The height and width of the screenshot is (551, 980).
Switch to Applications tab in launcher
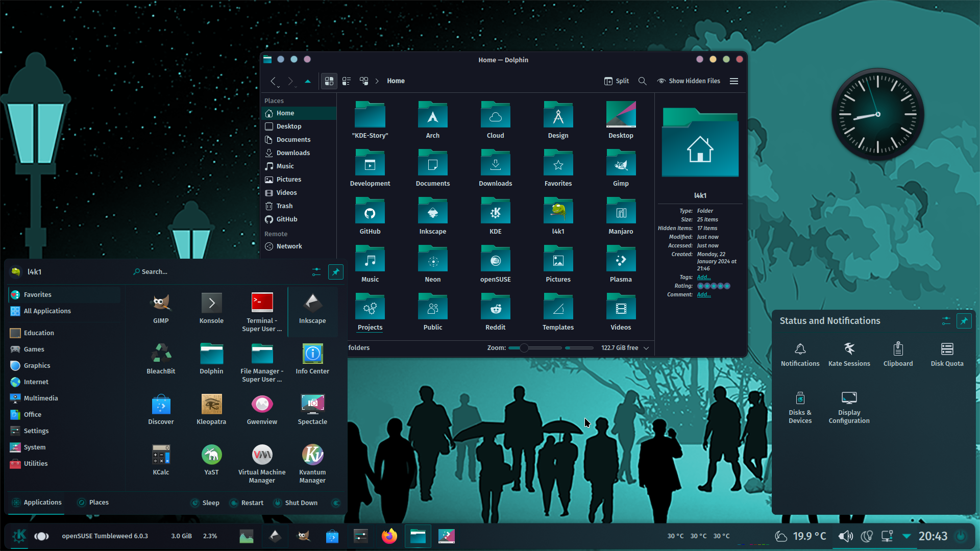click(37, 502)
